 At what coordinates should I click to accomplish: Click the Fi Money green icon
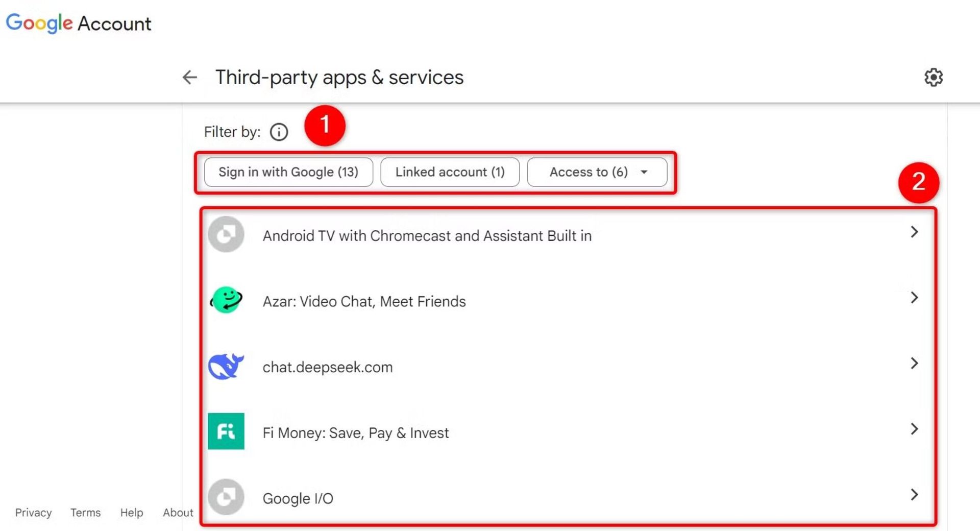226,431
